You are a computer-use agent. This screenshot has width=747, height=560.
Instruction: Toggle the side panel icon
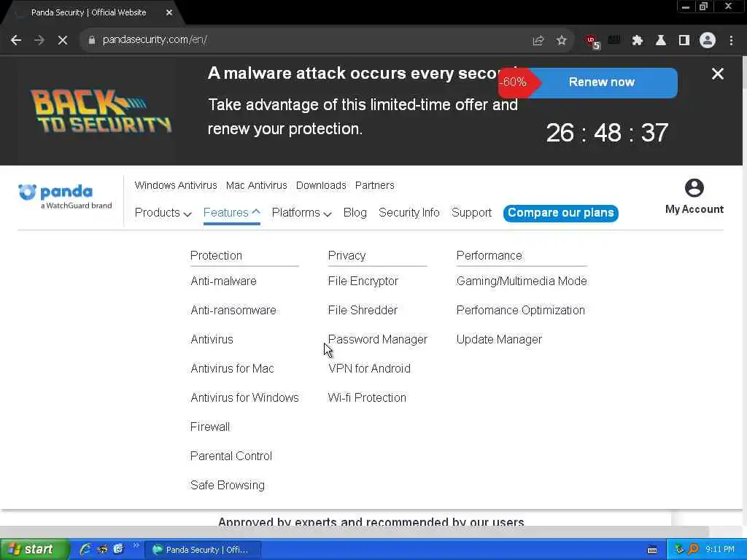(684, 41)
